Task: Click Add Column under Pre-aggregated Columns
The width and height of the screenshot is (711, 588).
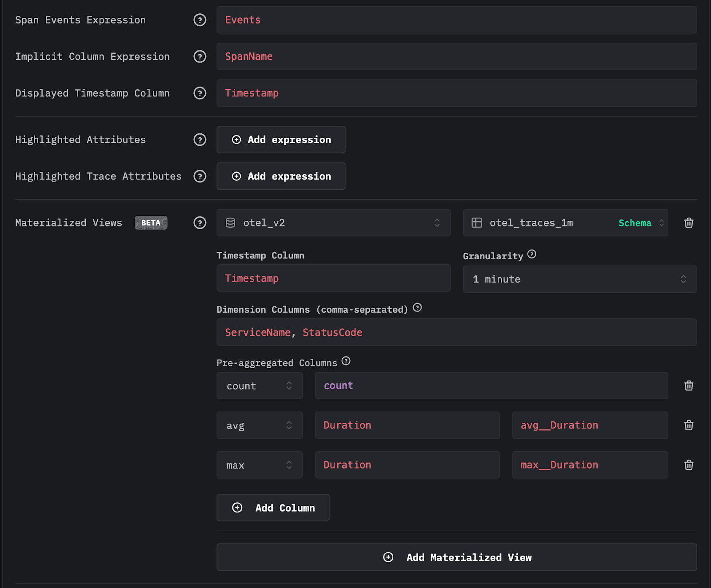Action: (272, 508)
